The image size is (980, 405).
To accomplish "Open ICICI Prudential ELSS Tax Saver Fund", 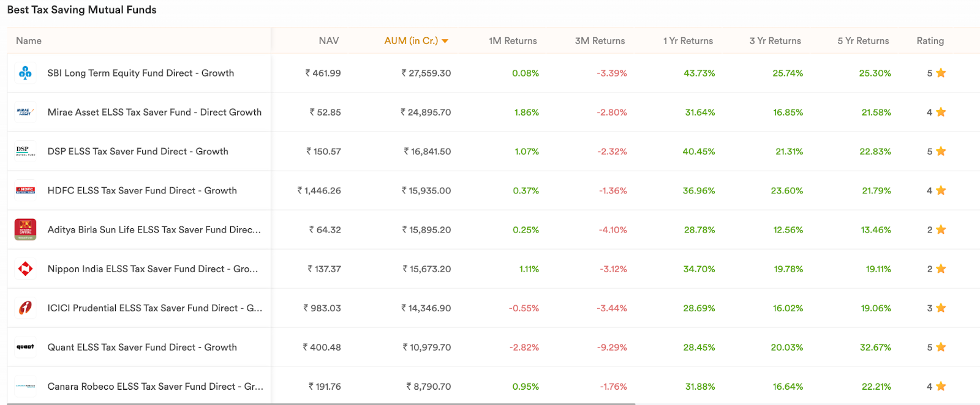I will coord(155,308).
